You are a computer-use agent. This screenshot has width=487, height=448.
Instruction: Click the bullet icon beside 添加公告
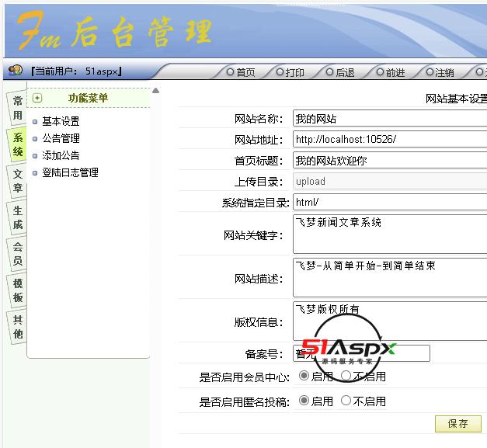[35, 156]
